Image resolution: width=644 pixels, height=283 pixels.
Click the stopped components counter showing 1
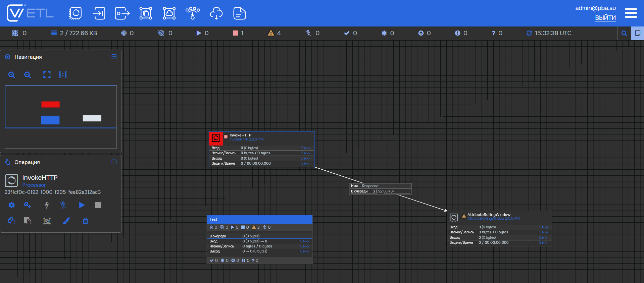238,33
